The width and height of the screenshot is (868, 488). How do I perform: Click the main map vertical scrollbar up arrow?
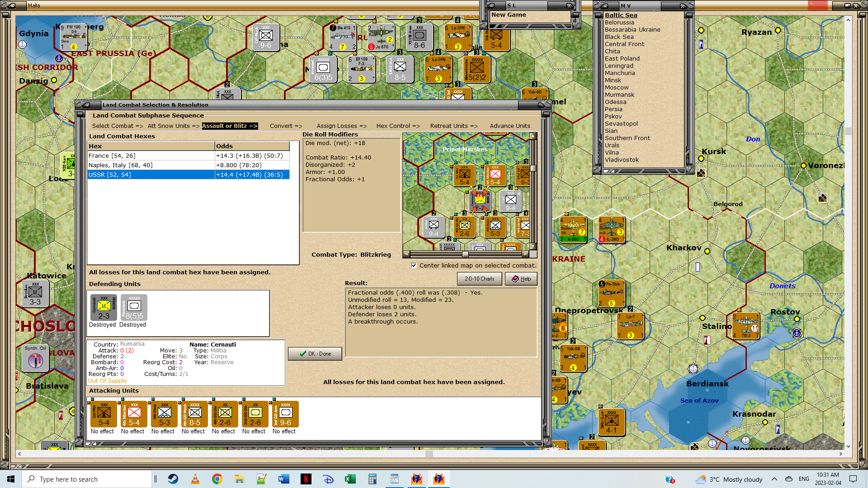[x=848, y=20]
